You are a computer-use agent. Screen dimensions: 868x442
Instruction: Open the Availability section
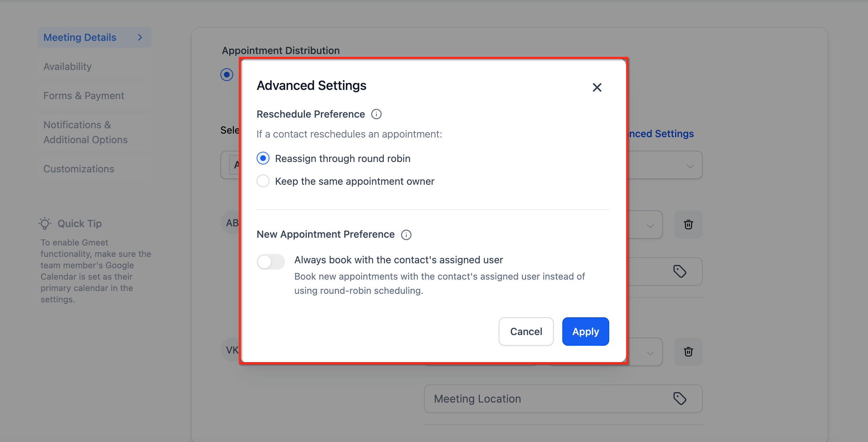click(68, 66)
